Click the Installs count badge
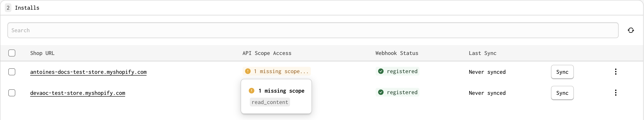The height and width of the screenshot is (120, 644). click(x=8, y=8)
